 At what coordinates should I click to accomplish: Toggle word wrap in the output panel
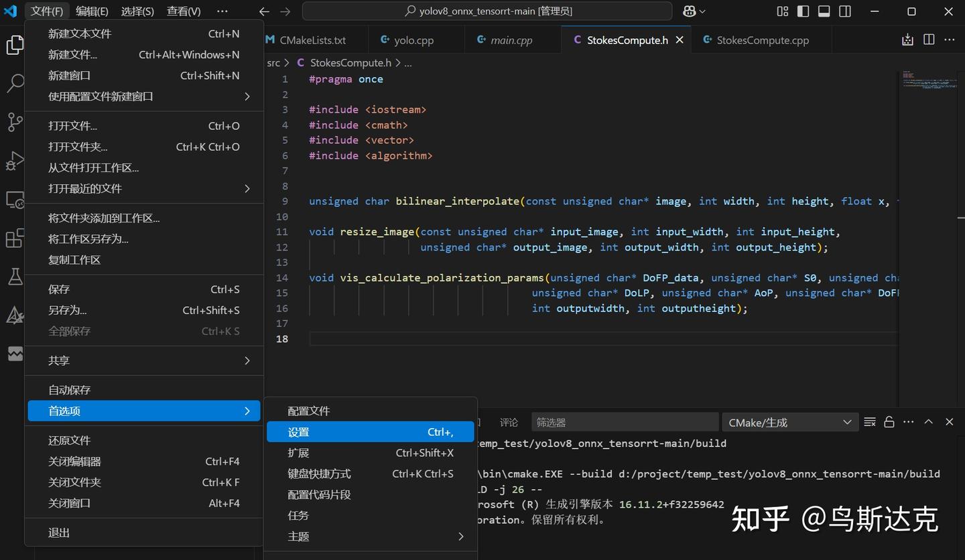tap(869, 422)
